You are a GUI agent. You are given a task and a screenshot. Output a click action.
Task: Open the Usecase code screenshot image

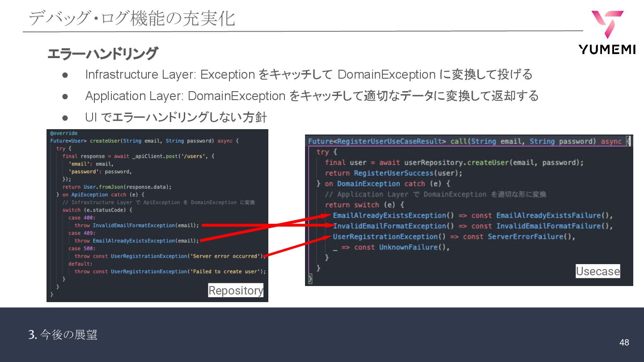469,210
